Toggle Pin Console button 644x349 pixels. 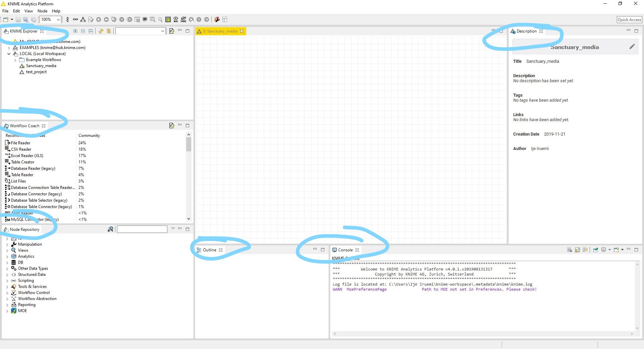(x=596, y=250)
